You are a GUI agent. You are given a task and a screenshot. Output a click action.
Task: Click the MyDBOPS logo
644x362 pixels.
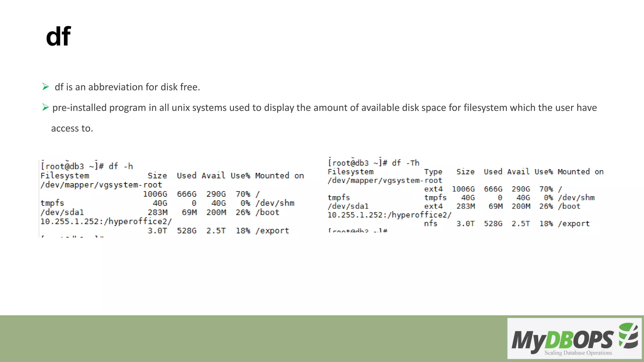tap(574, 338)
